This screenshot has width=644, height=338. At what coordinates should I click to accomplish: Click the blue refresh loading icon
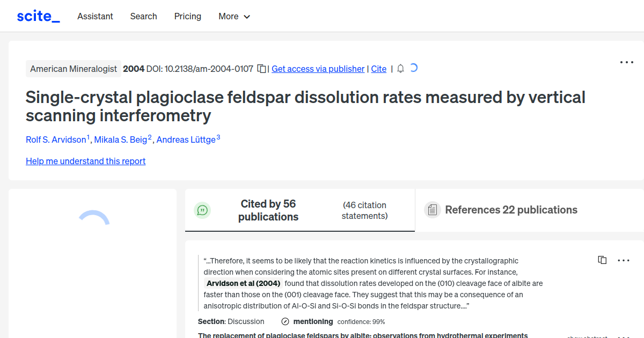point(413,68)
